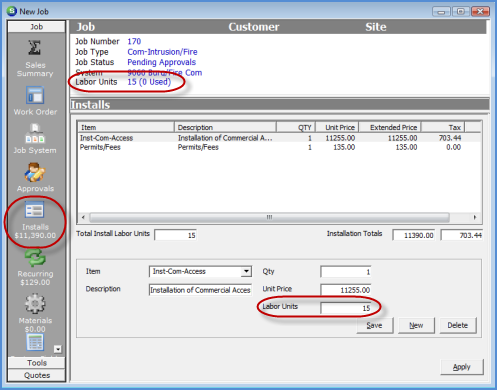Screen dimensions: 497x390
Task: Sort by the QTY column header
Action: tap(296, 127)
